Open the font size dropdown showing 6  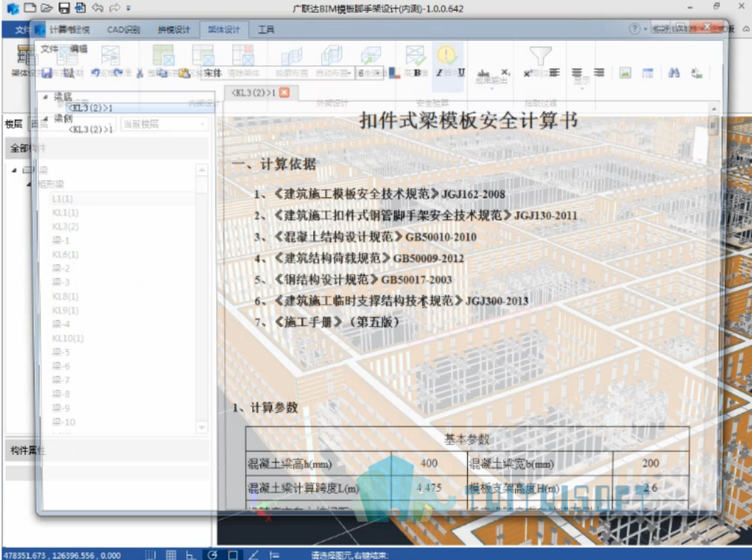(x=369, y=73)
